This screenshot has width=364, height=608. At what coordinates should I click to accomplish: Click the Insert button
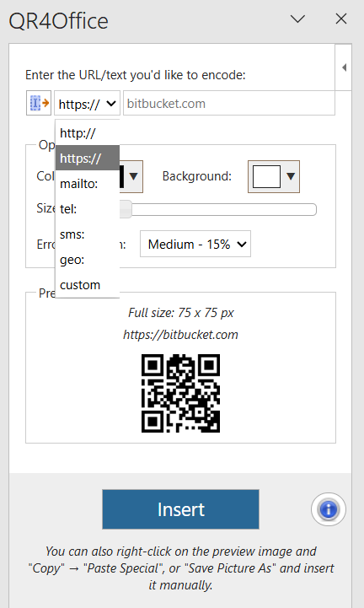tap(180, 509)
